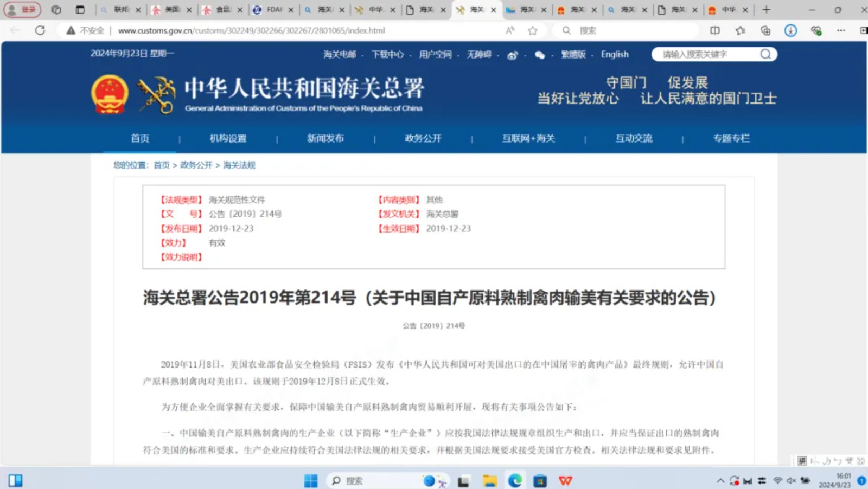This screenshot has width=868, height=489.
Task: Click the search magnifier in the site search box
Action: (x=765, y=54)
